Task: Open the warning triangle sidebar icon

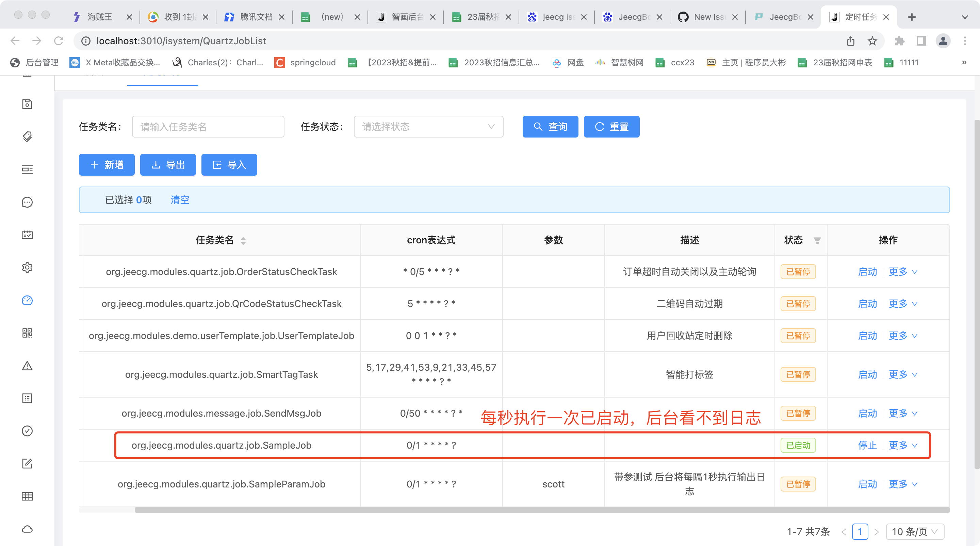Action: pyautogui.click(x=27, y=366)
